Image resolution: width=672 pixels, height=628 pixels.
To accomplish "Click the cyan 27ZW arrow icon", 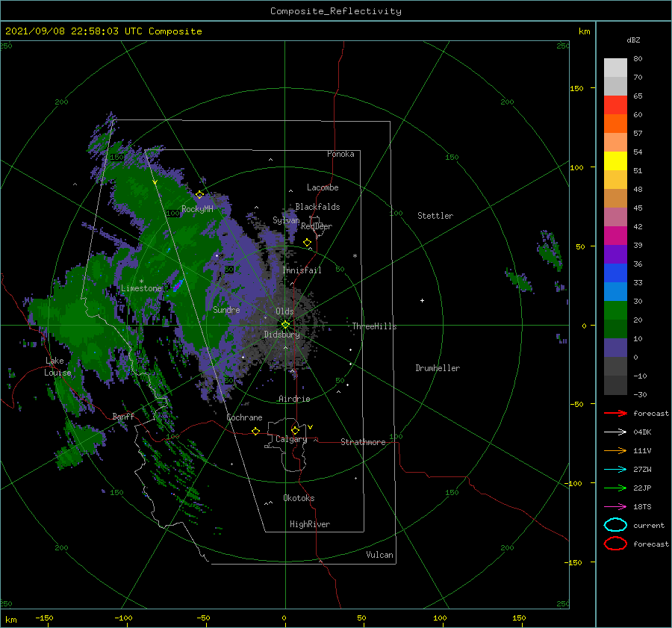I will 615,470.
